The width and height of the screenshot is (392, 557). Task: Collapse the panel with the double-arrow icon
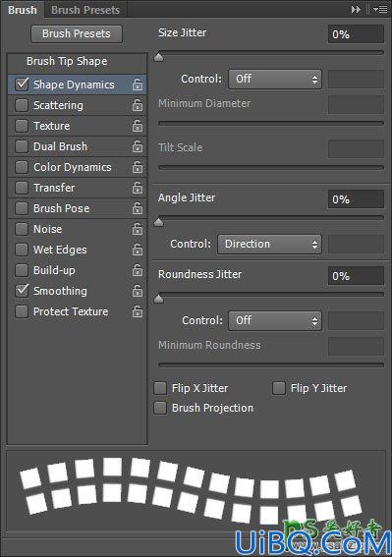(356, 10)
